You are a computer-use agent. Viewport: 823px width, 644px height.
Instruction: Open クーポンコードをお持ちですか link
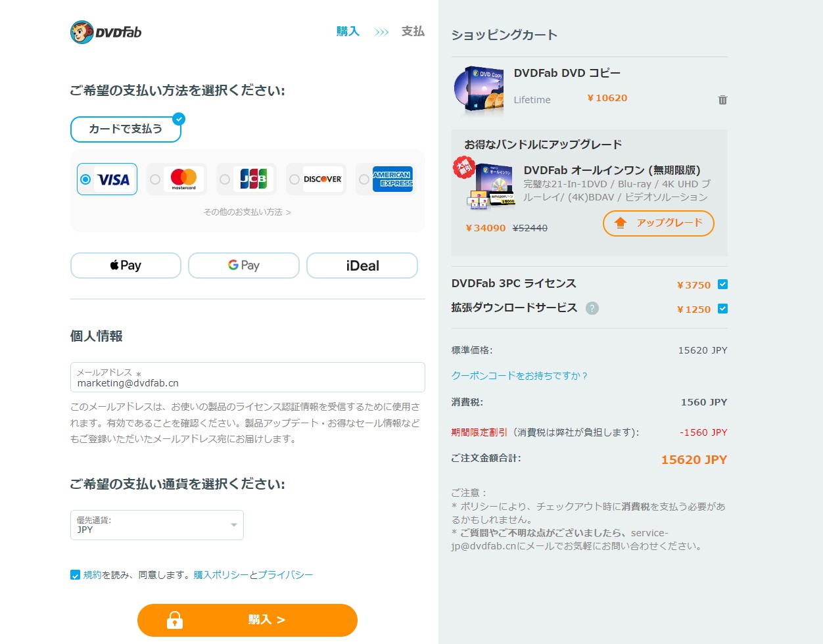519,376
